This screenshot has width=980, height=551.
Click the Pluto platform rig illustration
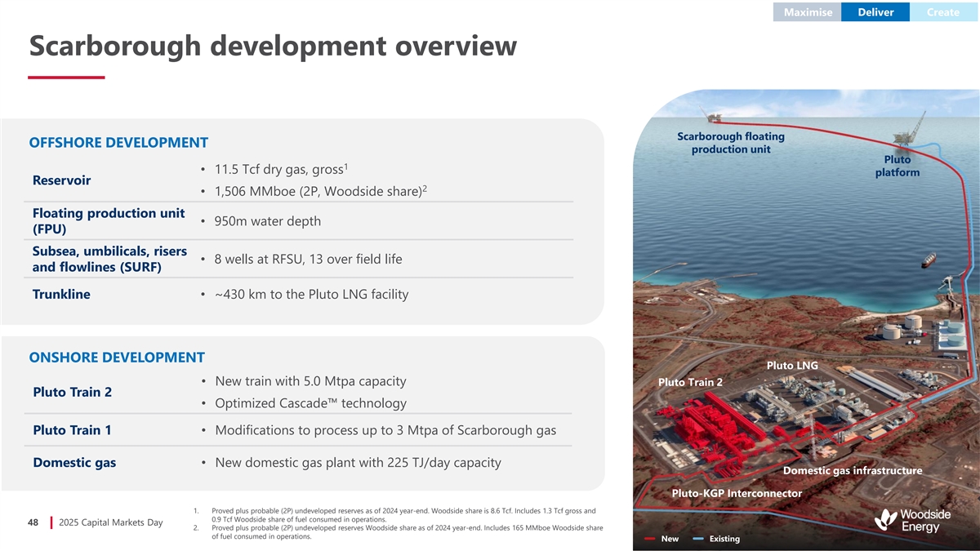(x=909, y=131)
